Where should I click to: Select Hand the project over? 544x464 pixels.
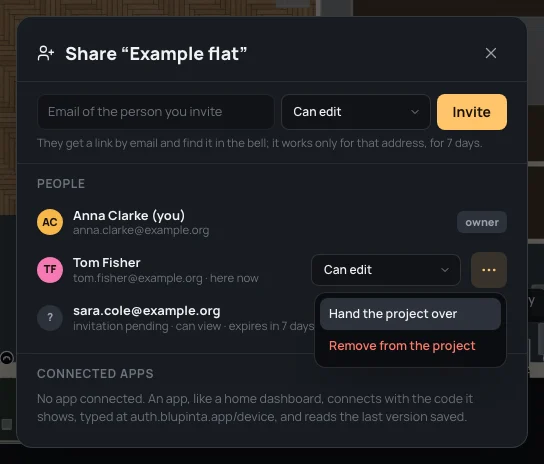point(410,314)
